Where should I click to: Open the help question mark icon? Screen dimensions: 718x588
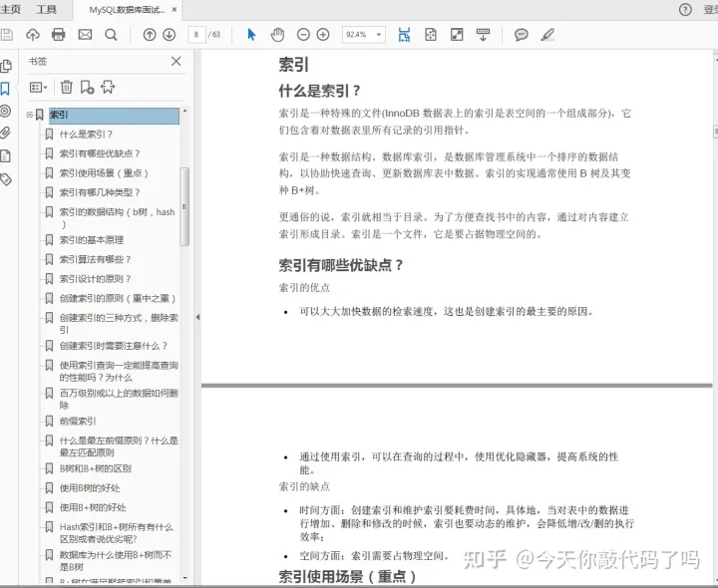pos(685,10)
